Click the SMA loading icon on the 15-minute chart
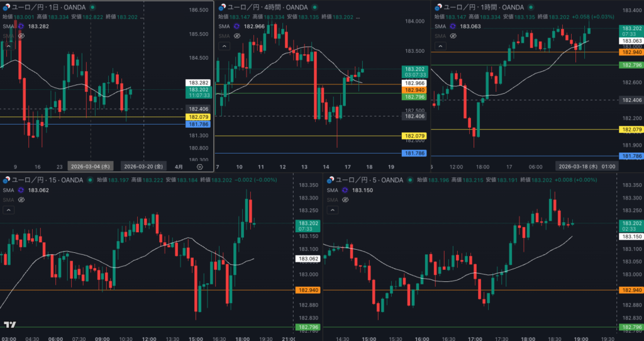Viewport: 644px width, 341px height. (21, 190)
